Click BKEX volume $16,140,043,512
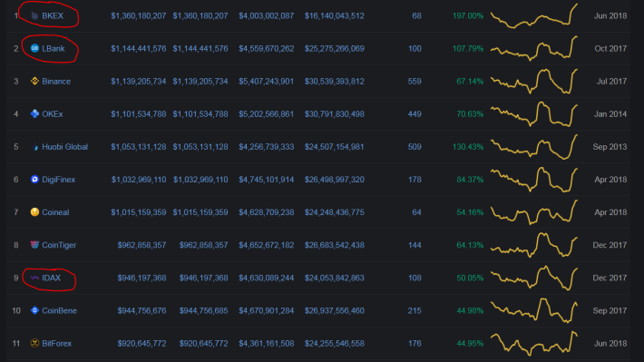Image resolution: width=644 pixels, height=362 pixels. (335, 15)
